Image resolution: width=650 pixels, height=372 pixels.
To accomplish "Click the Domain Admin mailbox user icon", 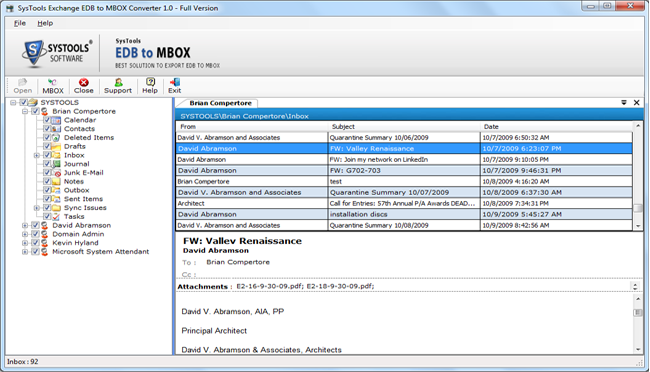I will pos(44,234).
